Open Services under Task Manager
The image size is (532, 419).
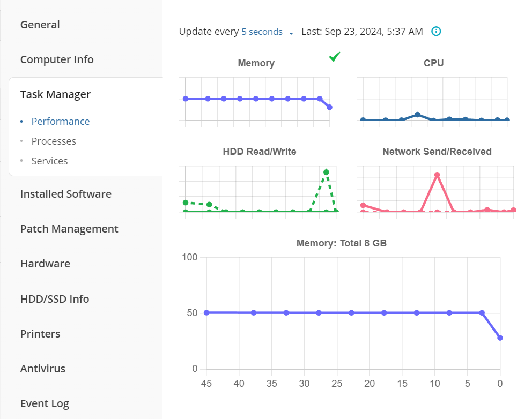(49, 161)
